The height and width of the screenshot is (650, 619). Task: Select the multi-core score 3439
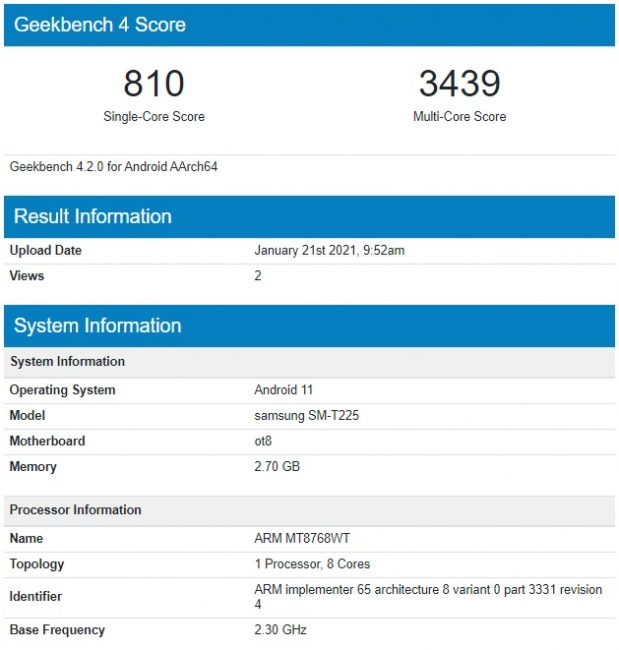[459, 83]
